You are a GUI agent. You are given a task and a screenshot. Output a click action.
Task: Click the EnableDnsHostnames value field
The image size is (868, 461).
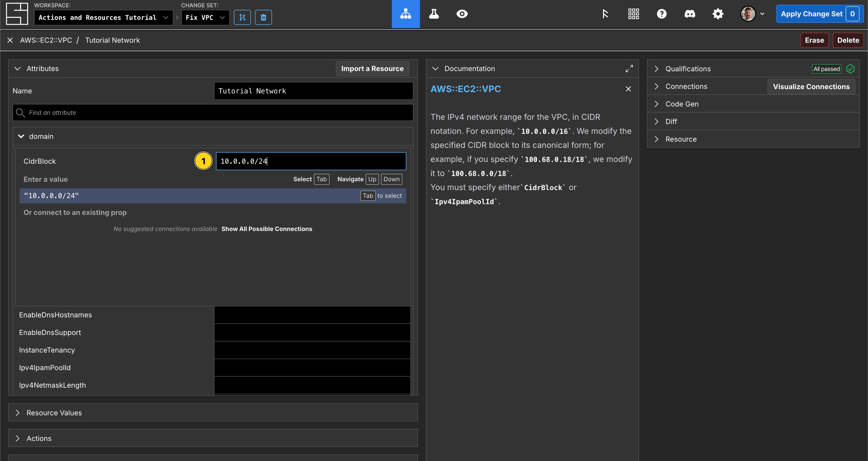[312, 315]
